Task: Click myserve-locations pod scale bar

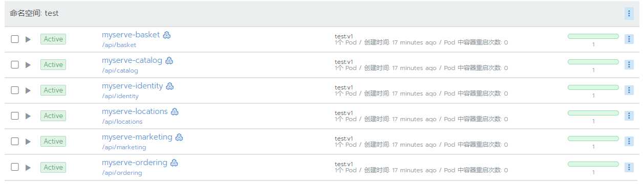Action: pyautogui.click(x=593, y=113)
